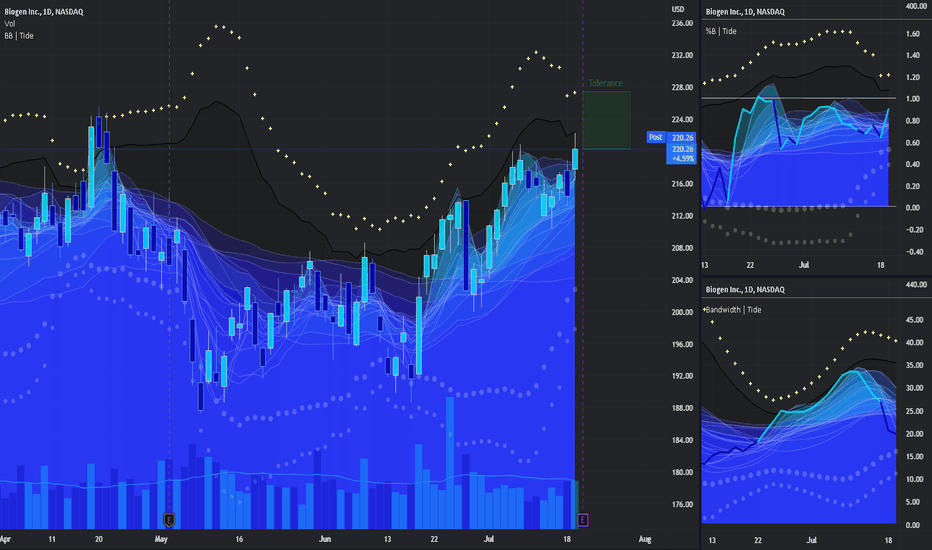This screenshot has width=932, height=550.
Task: Click the 1.60 value on %B axis
Action: (x=913, y=34)
